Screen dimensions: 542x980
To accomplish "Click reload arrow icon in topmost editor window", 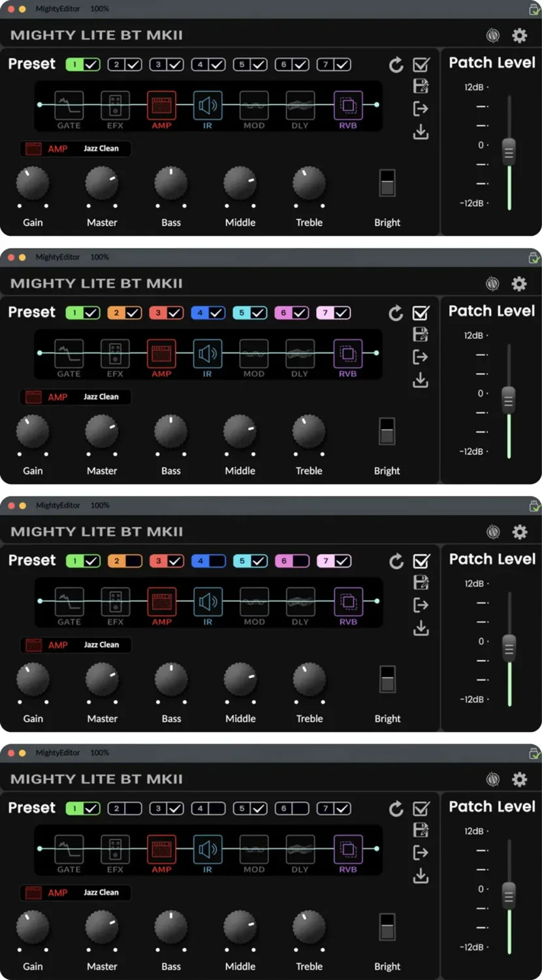I will click(396, 65).
